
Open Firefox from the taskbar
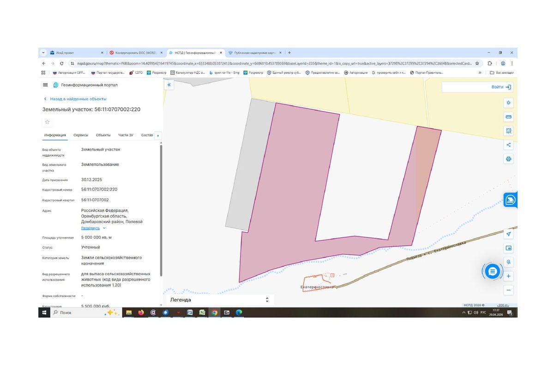141,313
